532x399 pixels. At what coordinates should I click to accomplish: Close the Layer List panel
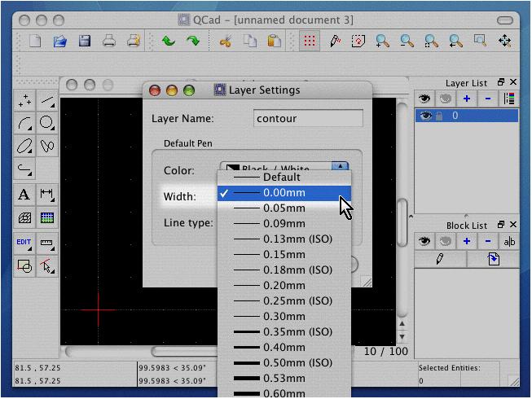click(x=513, y=82)
